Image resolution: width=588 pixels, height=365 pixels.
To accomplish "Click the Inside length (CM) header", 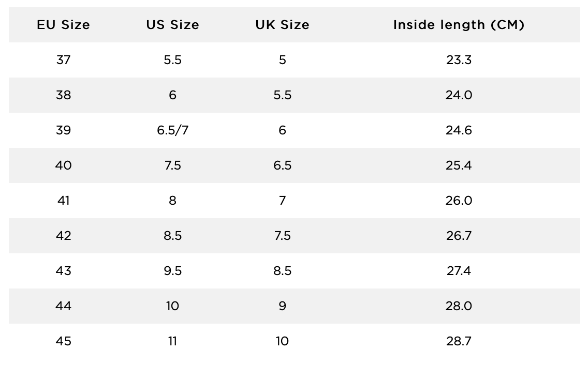I will pyautogui.click(x=459, y=25).
